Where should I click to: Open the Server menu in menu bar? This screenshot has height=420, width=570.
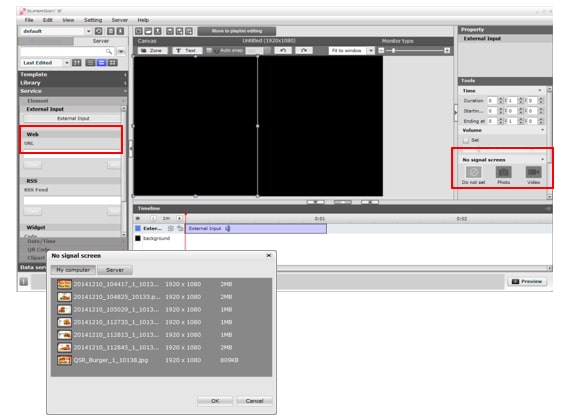[120, 20]
